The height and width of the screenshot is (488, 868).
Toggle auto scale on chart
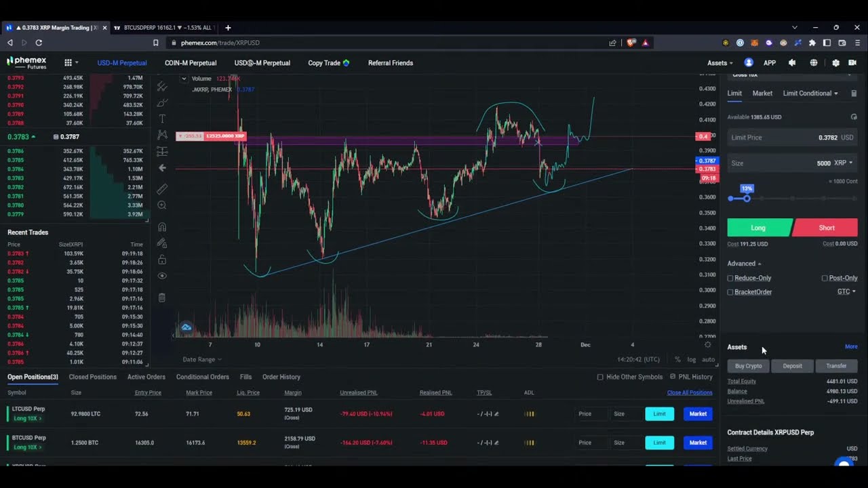[709, 359]
